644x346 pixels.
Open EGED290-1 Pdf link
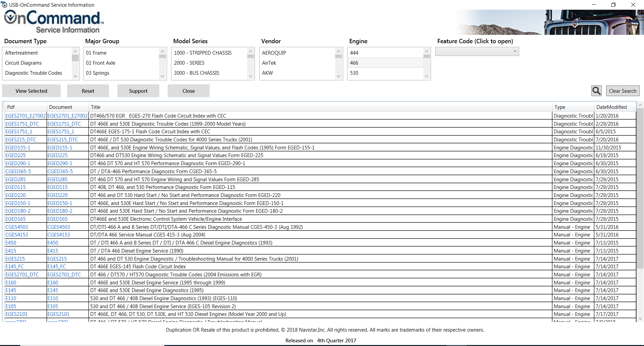[x=18, y=163]
